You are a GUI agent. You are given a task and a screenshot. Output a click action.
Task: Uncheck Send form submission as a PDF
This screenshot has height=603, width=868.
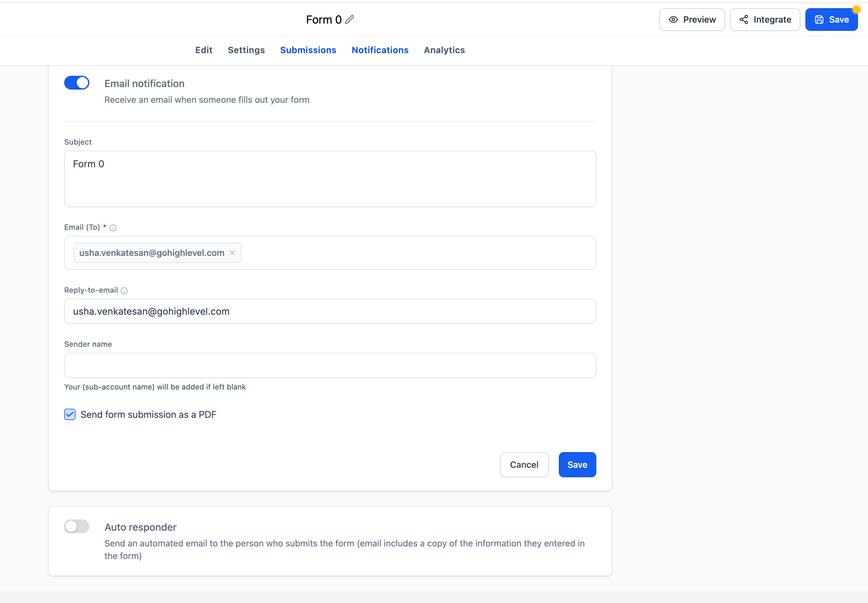[x=70, y=414]
